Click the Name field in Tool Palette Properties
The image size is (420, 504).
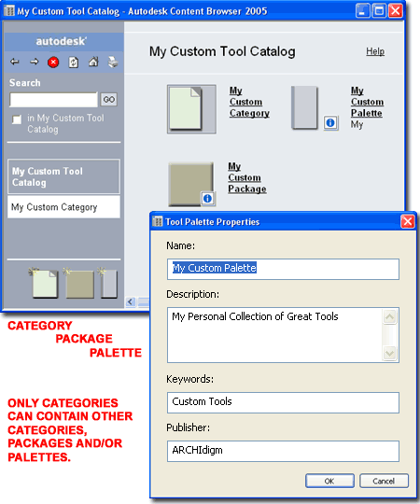[x=283, y=269]
